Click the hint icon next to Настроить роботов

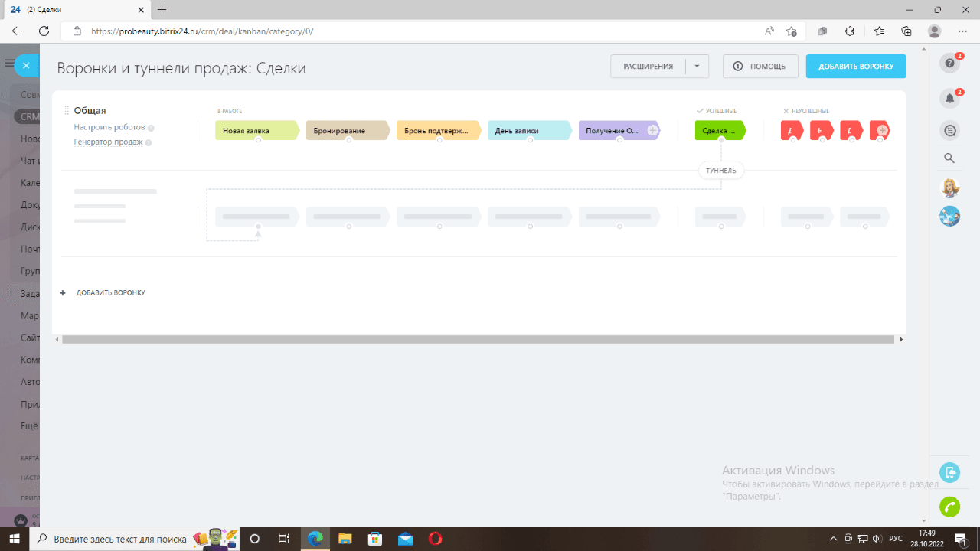pyautogui.click(x=151, y=129)
